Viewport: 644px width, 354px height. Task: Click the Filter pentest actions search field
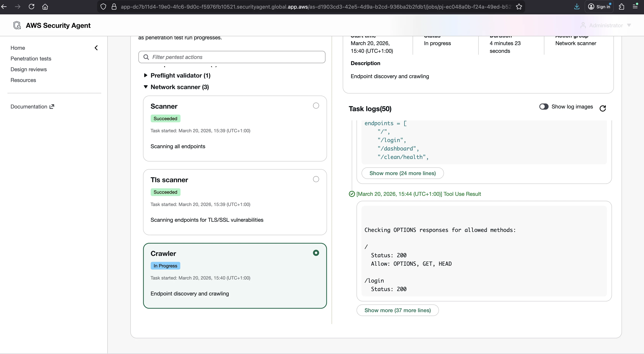[232, 57]
